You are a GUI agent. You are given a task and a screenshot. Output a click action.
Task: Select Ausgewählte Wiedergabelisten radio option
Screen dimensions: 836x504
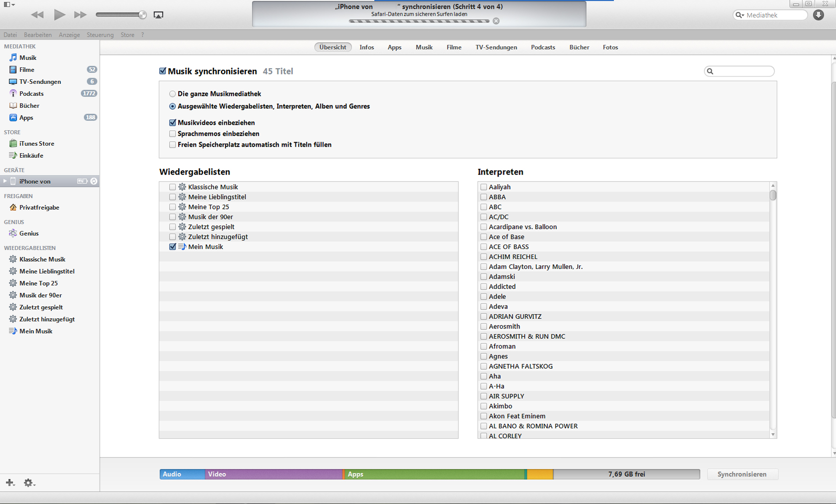[x=172, y=106]
